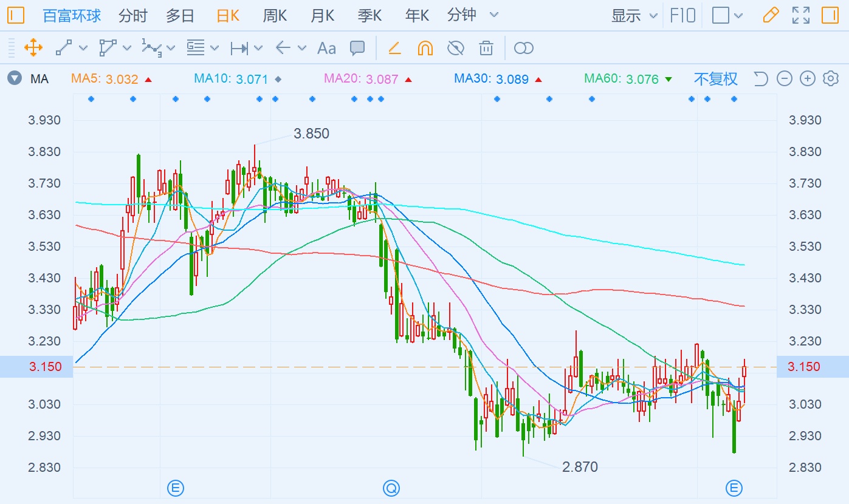Toggle the right sidebar panel
This screenshot has height=504, width=849.
click(830, 15)
